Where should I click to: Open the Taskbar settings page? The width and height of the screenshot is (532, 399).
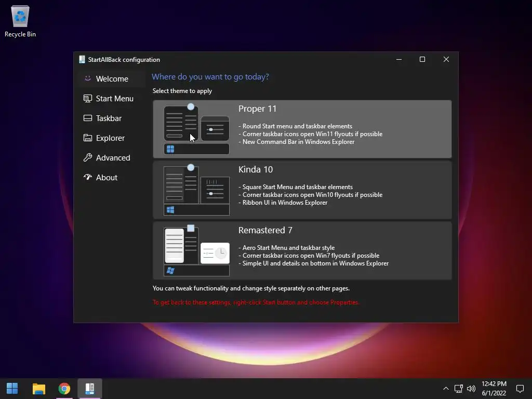(x=112, y=118)
